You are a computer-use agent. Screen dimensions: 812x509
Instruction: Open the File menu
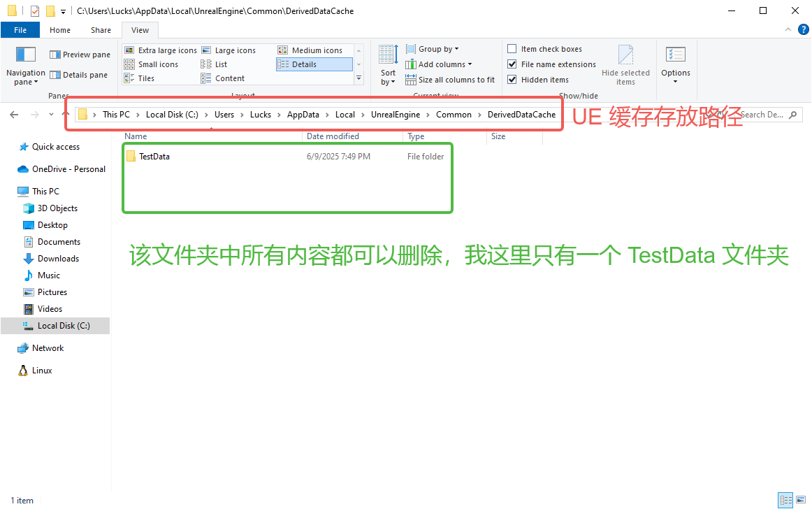(20, 30)
